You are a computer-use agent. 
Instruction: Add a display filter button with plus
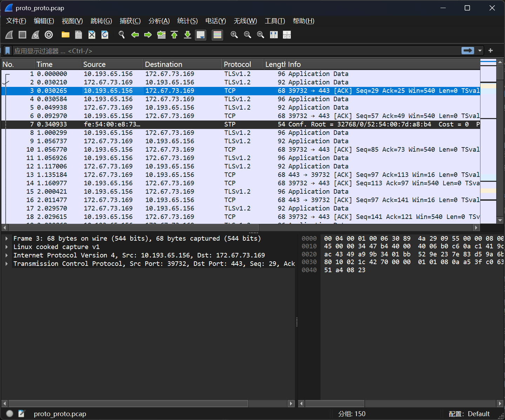[491, 51]
